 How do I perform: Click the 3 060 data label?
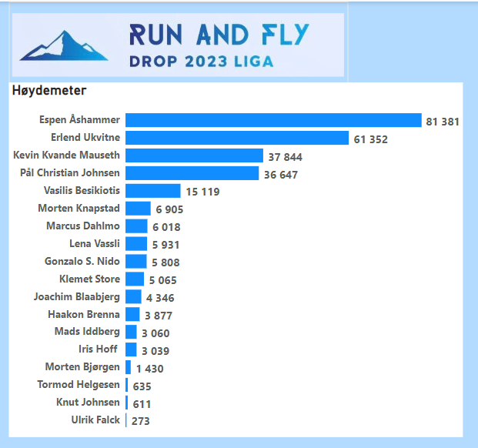(155, 333)
